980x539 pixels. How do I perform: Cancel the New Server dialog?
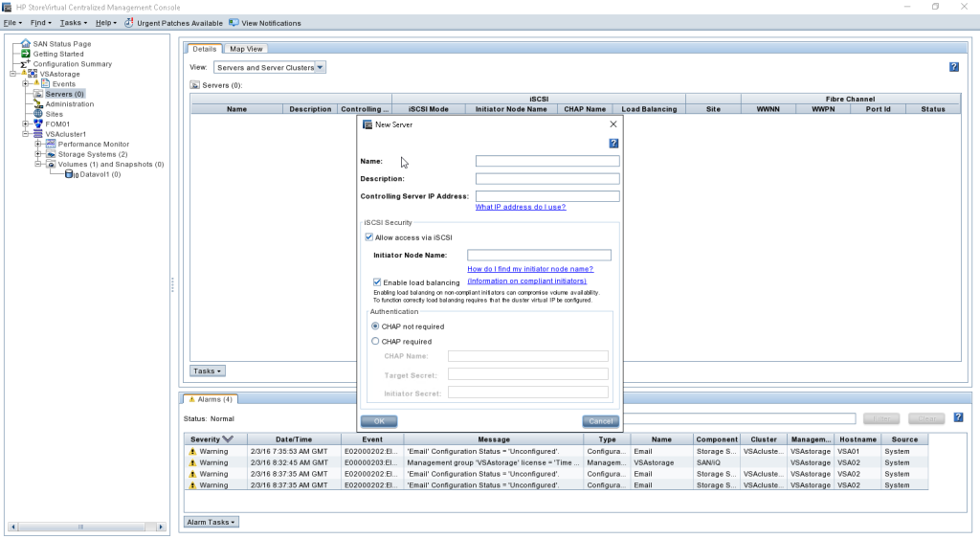pos(601,421)
